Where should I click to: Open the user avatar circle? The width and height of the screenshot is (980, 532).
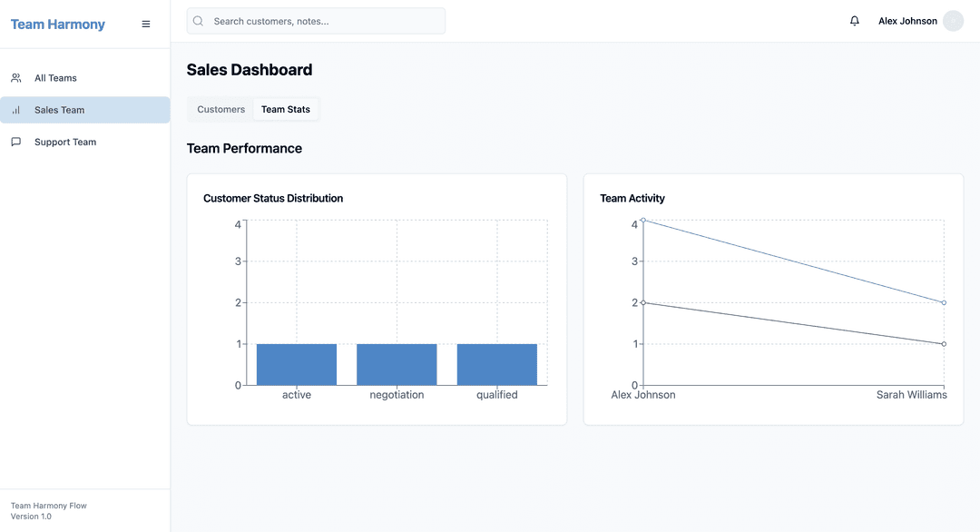pyautogui.click(x=953, y=21)
